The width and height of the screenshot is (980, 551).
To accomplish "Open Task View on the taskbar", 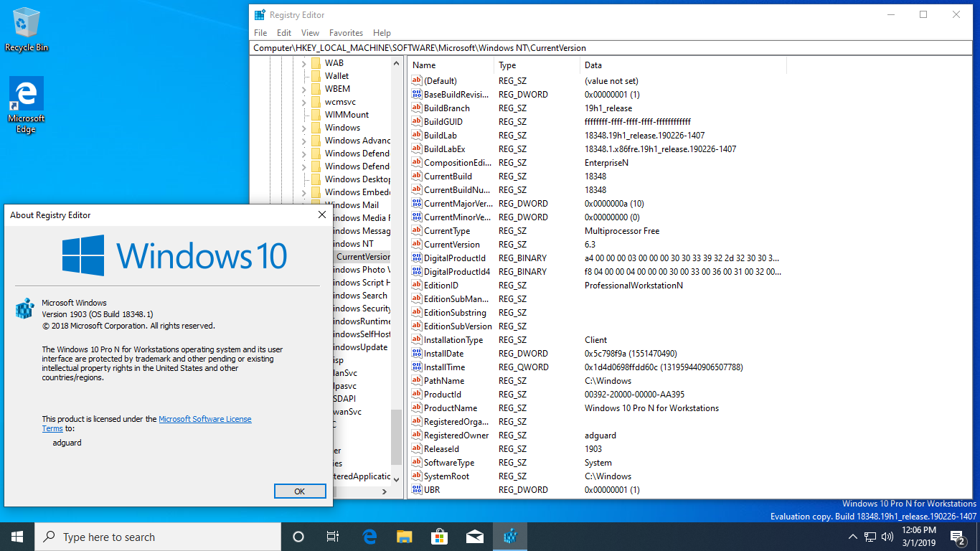I will pos(333,537).
